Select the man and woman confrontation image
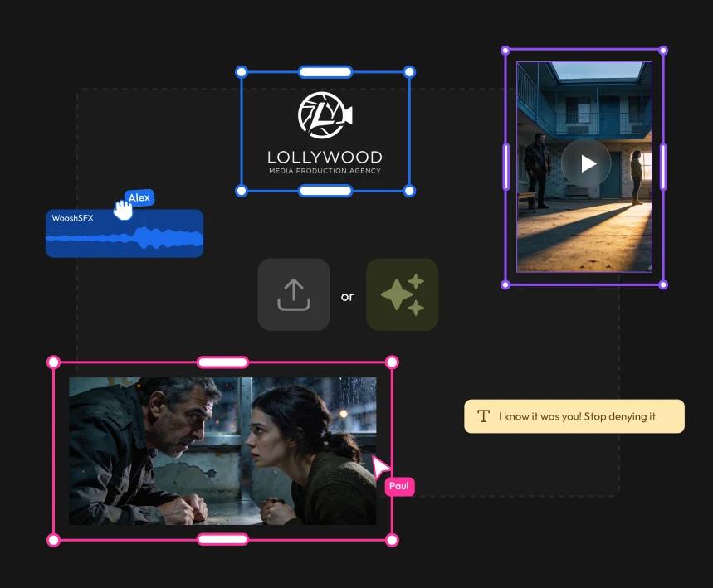Viewport: 713px width, 588px height. pos(222,451)
